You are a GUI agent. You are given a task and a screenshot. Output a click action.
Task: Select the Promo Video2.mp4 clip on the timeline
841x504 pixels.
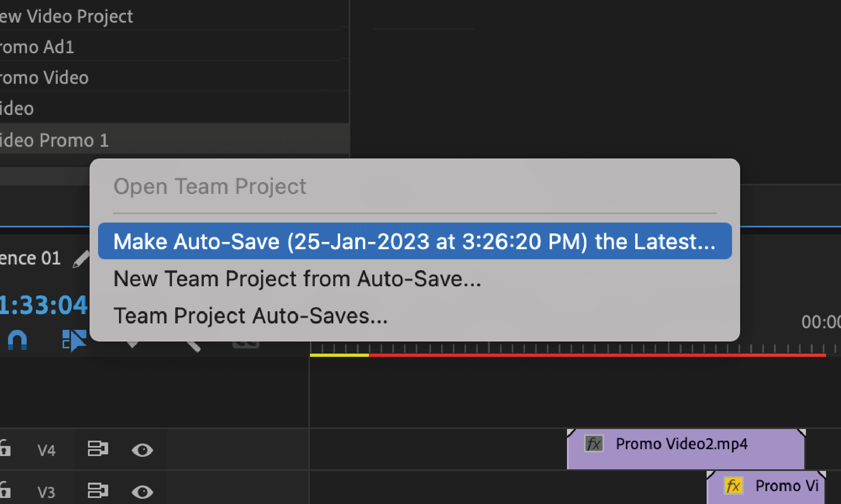click(x=686, y=448)
